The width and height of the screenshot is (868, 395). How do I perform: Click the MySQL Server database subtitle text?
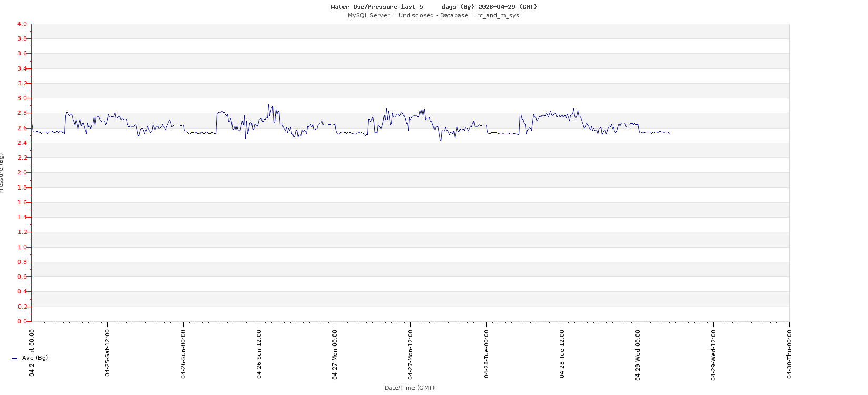click(433, 15)
